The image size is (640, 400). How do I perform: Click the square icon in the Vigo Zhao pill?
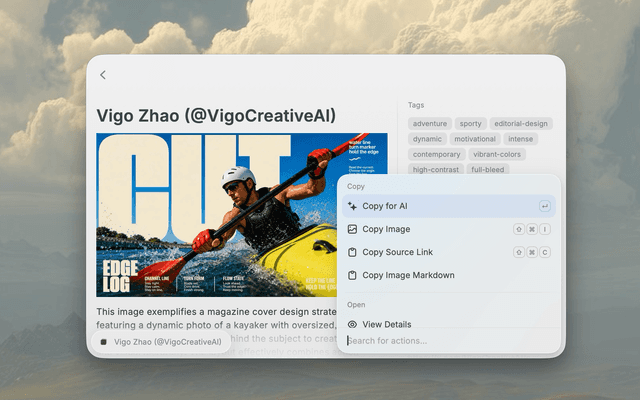click(104, 342)
